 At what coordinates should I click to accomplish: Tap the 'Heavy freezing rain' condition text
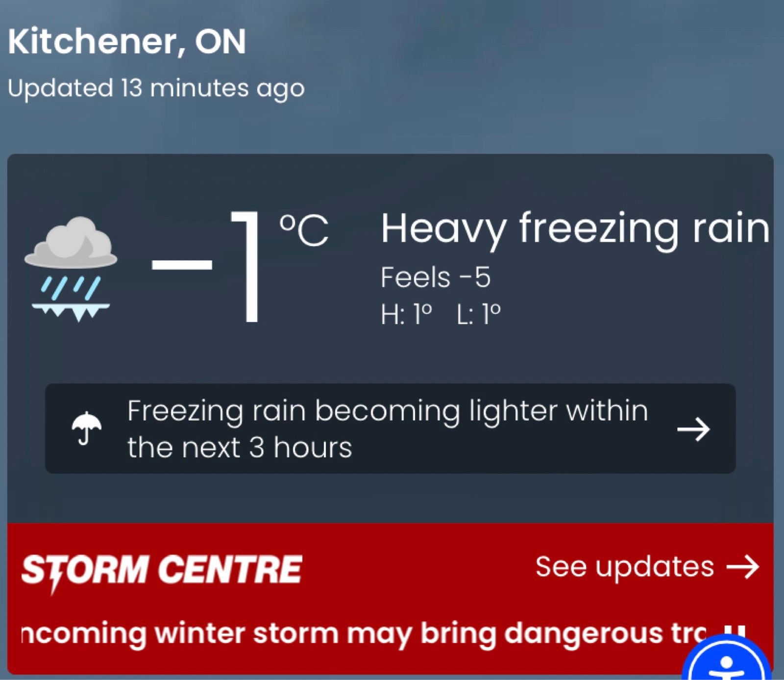pyautogui.click(x=575, y=228)
